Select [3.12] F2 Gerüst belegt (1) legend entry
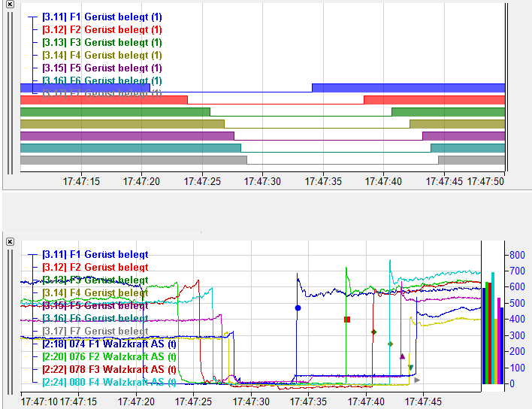 click(x=101, y=29)
